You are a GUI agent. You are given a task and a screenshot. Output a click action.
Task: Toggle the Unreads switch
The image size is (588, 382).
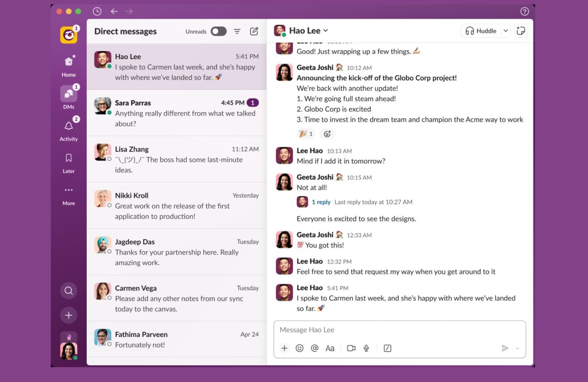coord(219,31)
